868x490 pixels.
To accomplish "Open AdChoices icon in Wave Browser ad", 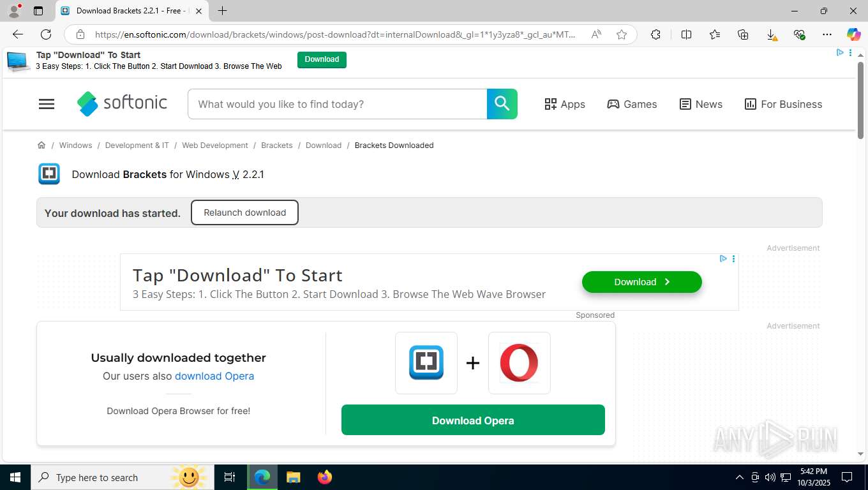I will [x=723, y=258].
